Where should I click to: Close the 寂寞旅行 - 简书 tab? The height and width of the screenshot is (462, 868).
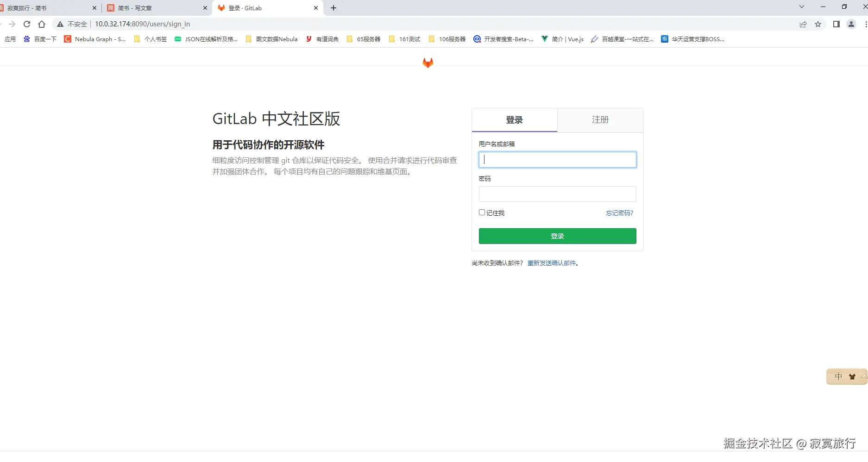pos(94,8)
